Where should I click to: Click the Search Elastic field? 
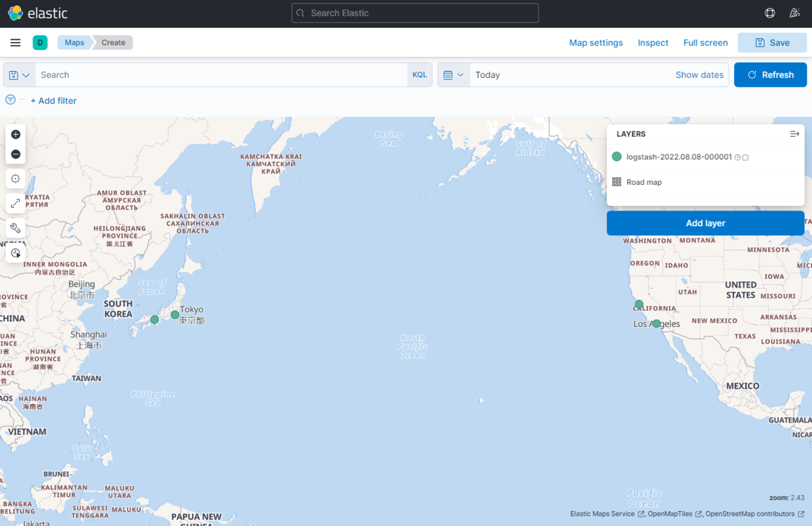tap(415, 14)
